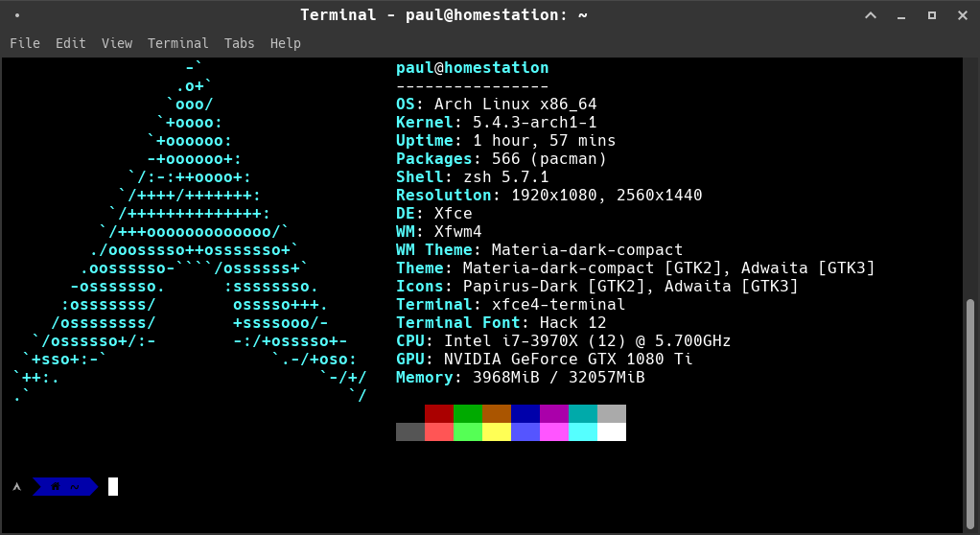The height and width of the screenshot is (535, 980).
Task: Click the Memory value '3968MiB / 32057MiB'
Action: (x=559, y=377)
